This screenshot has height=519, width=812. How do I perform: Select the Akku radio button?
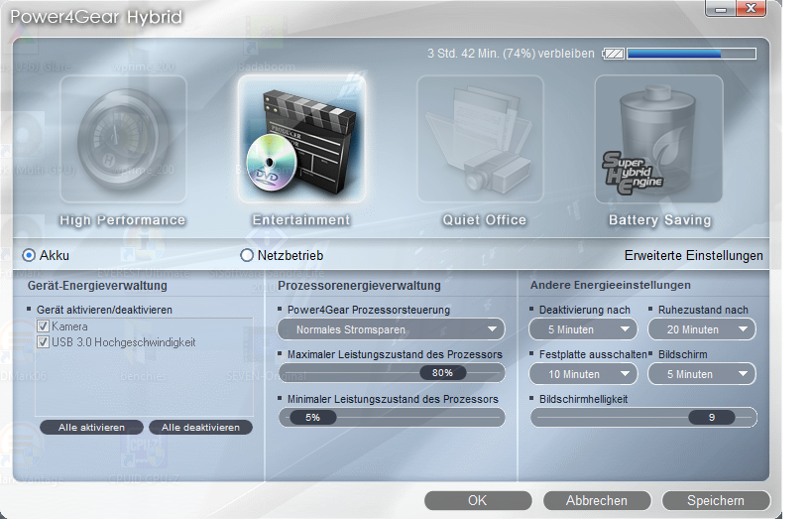click(x=29, y=255)
